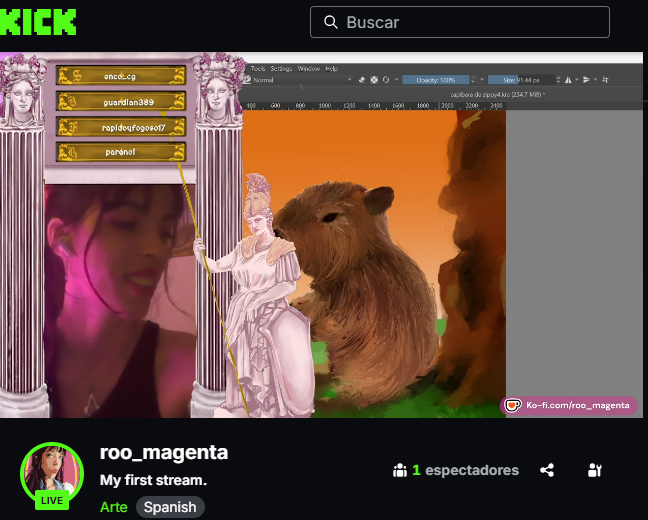Click the LIVE badge under the avatar
This screenshot has height=520, width=648.
tap(52, 501)
